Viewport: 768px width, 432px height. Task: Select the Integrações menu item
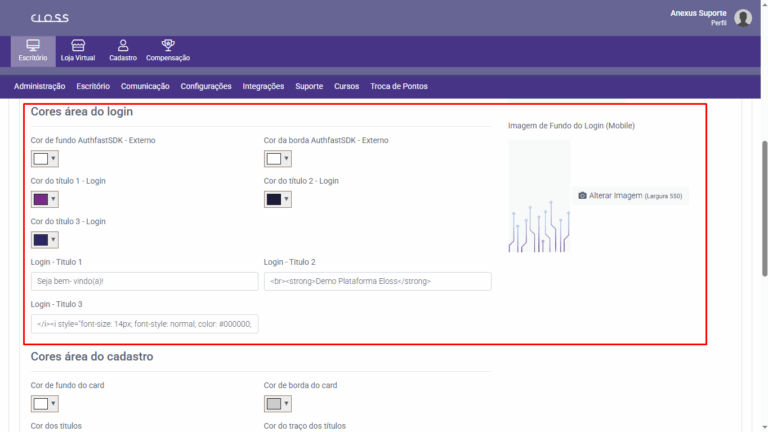(x=263, y=87)
